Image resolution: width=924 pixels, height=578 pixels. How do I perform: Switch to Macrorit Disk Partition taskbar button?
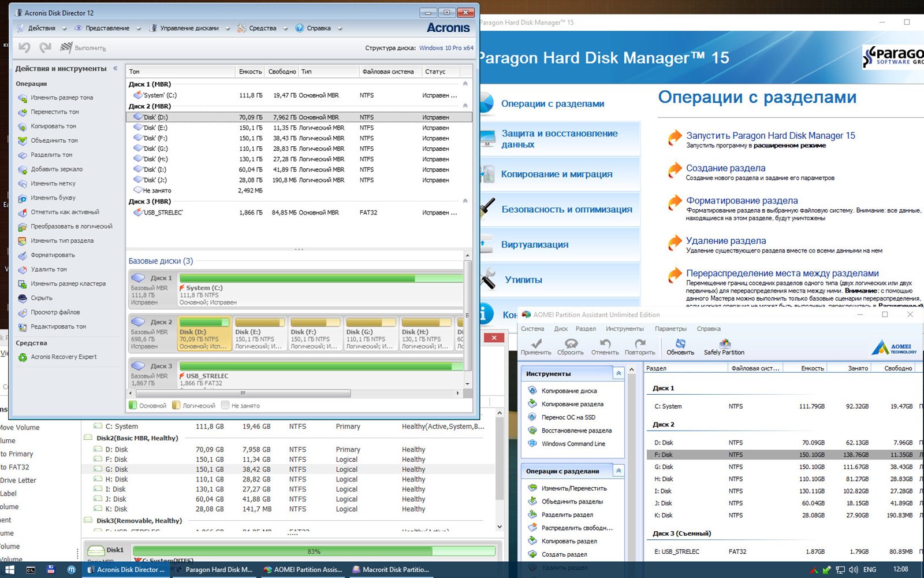392,569
